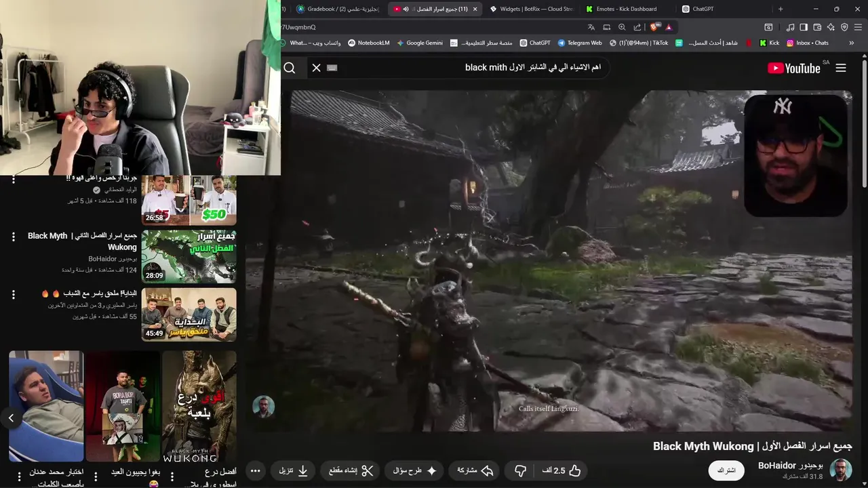Open the zoom magnifier icon in address bar
The height and width of the screenshot is (488, 868).
622,27
